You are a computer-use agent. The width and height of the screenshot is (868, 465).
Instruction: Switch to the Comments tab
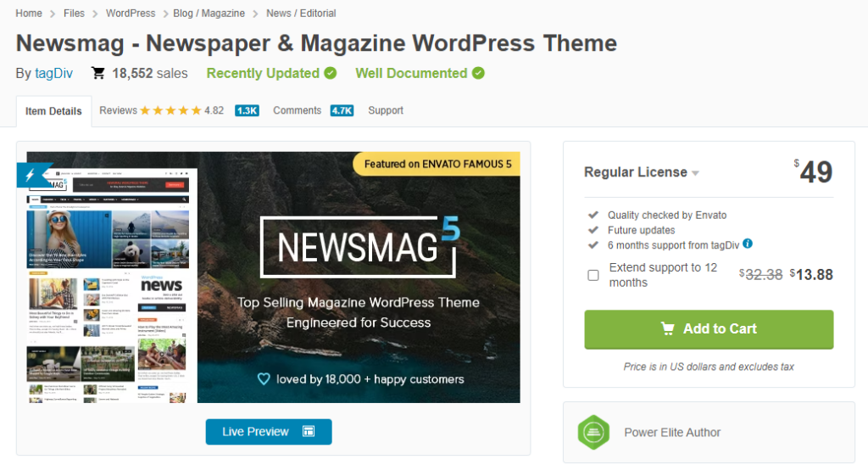coord(297,110)
